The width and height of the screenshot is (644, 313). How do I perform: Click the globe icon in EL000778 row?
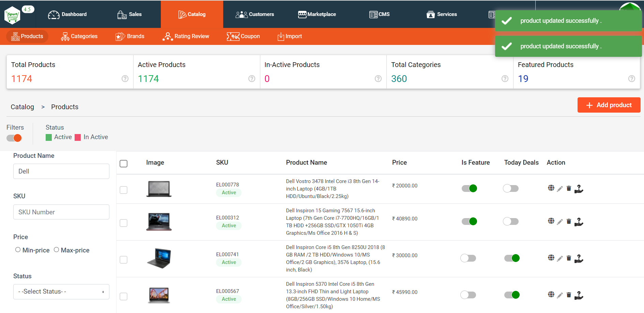pos(551,188)
